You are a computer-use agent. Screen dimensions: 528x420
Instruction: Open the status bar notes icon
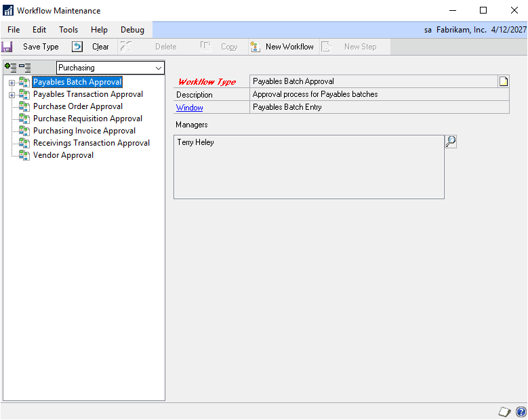[x=504, y=412]
